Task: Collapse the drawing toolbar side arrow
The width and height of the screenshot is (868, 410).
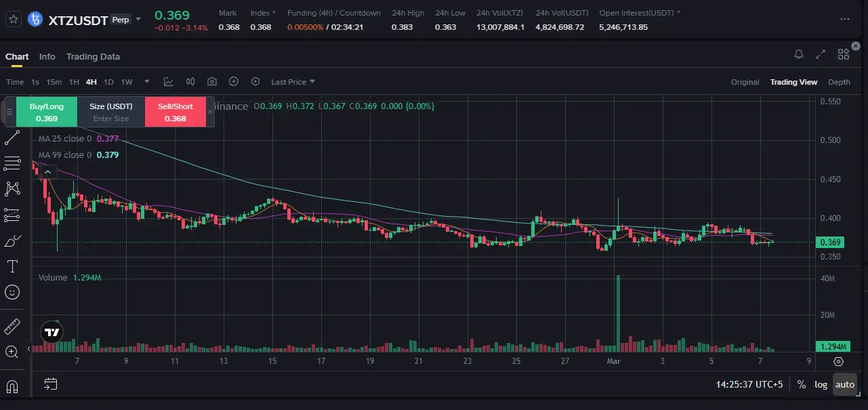Action: [29, 348]
